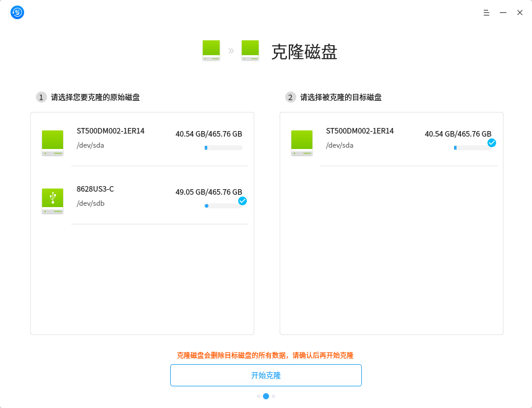Image resolution: width=532 pixels, height=408 pixels.
Task: Click the double-arrow between header disk icons
Action: [231, 51]
